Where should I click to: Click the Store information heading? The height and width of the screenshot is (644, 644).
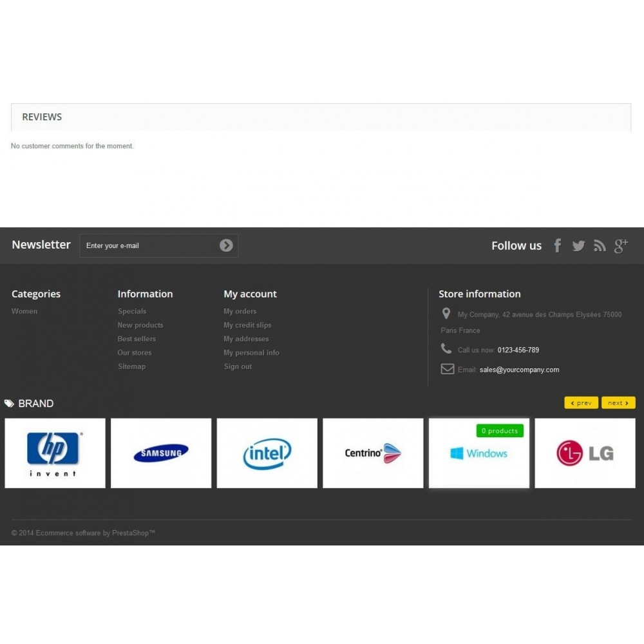point(480,294)
